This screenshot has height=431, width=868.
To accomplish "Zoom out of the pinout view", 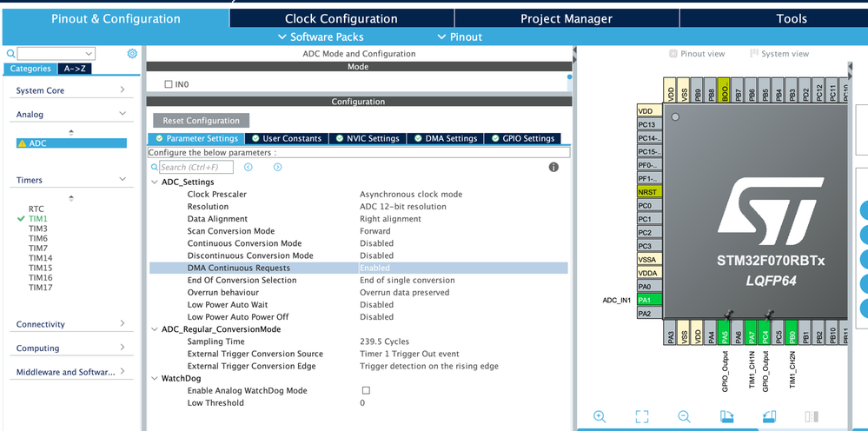I will point(684,416).
